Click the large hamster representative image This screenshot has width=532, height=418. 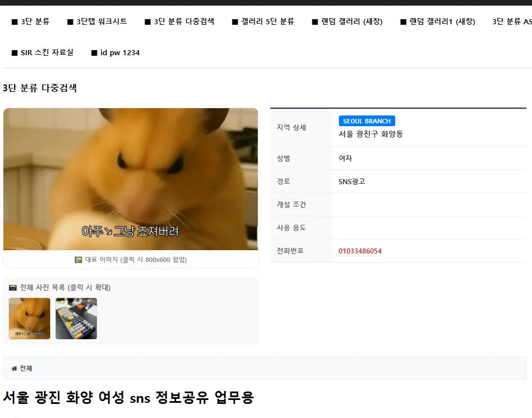pyautogui.click(x=131, y=179)
